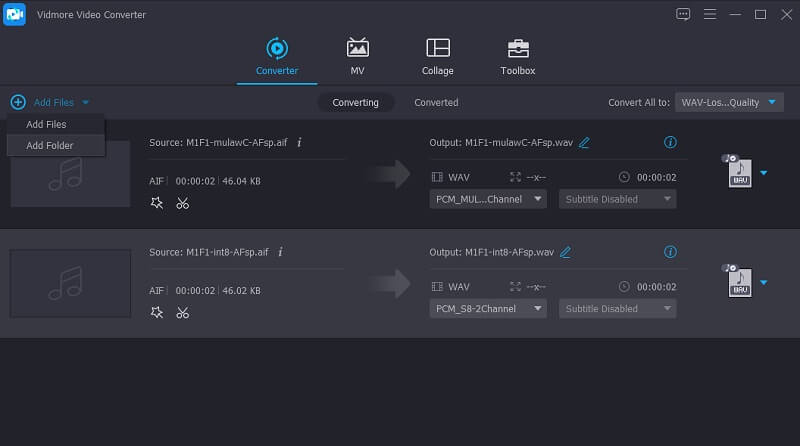Open PCM_S8-2Channel audio track dropdown
This screenshot has height=446, width=800.
coord(488,308)
